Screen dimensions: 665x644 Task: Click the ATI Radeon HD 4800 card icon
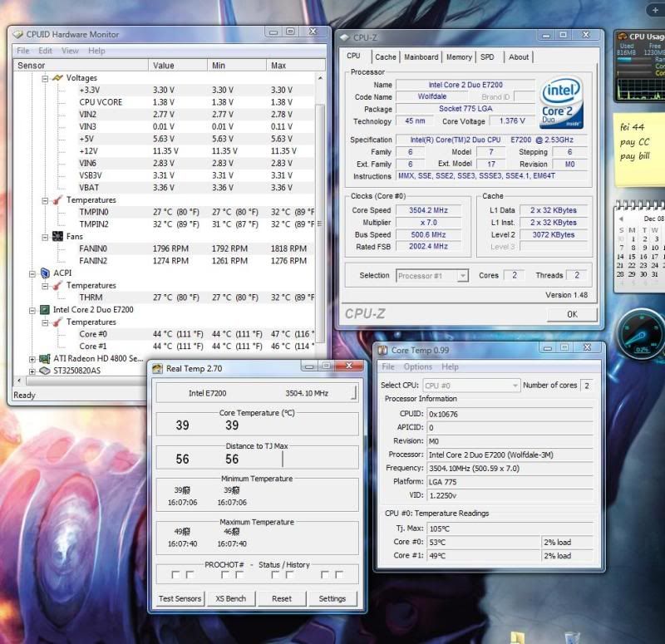coord(45,359)
